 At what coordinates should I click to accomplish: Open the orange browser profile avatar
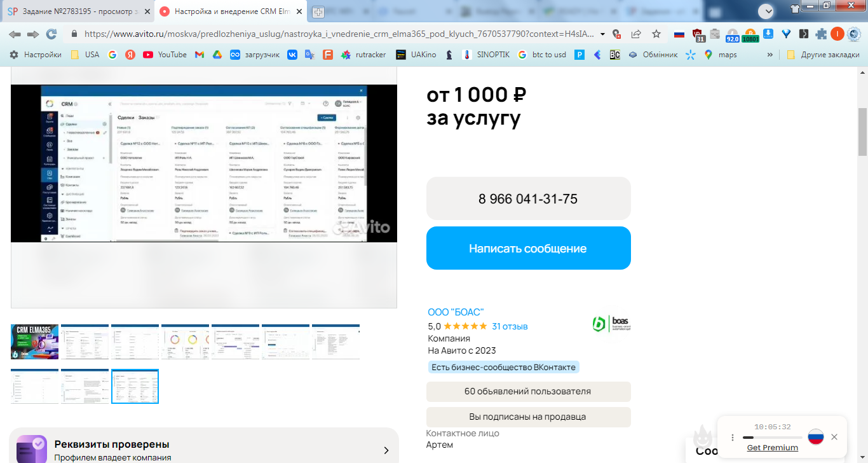(837, 34)
